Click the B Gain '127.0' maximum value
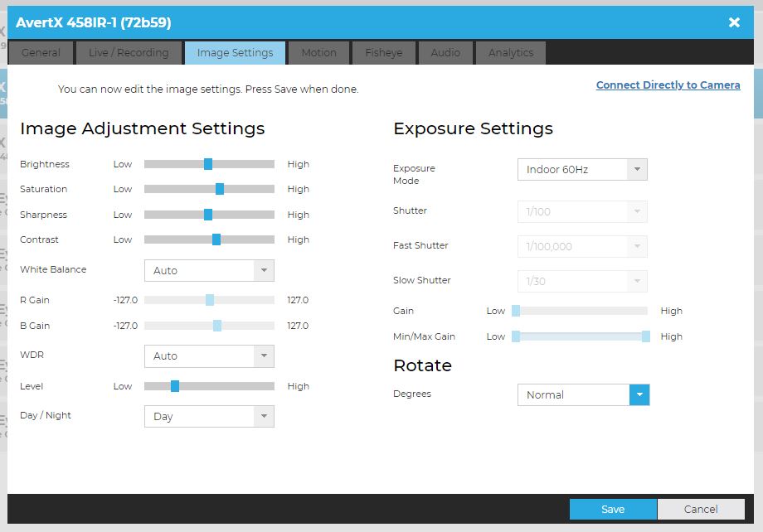Image resolution: width=763 pixels, height=532 pixels. [x=298, y=326]
